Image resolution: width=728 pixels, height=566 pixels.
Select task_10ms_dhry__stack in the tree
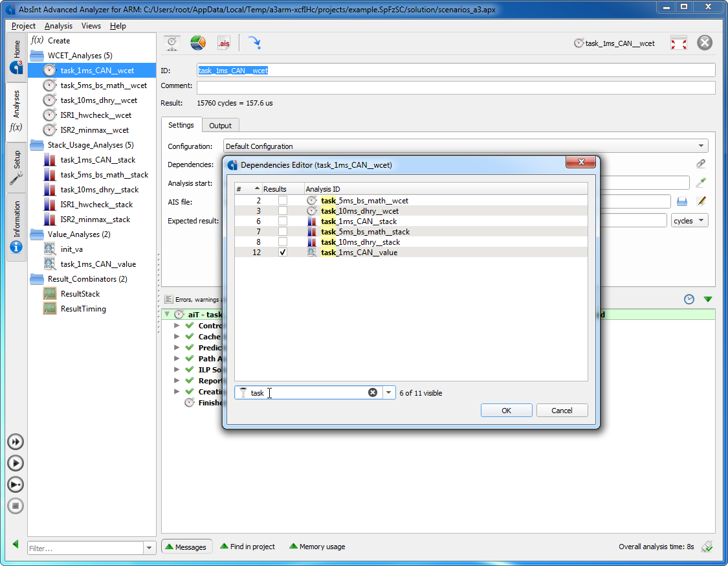(x=100, y=189)
